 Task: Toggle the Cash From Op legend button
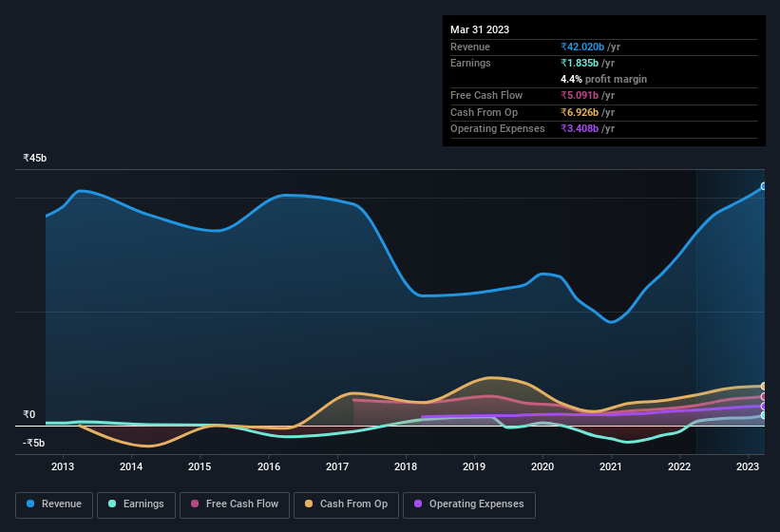[346, 504]
